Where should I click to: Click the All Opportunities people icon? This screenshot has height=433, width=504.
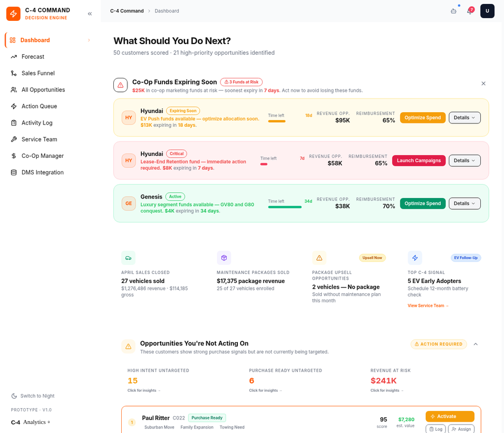[x=14, y=90]
